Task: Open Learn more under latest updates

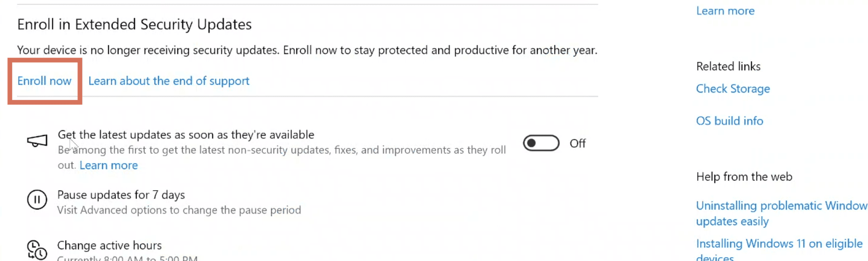Action: (x=109, y=165)
